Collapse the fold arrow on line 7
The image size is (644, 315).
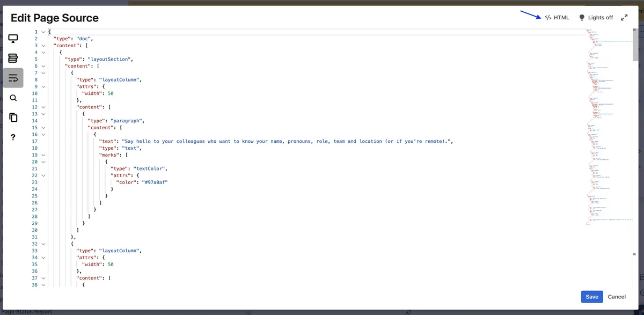tap(43, 73)
